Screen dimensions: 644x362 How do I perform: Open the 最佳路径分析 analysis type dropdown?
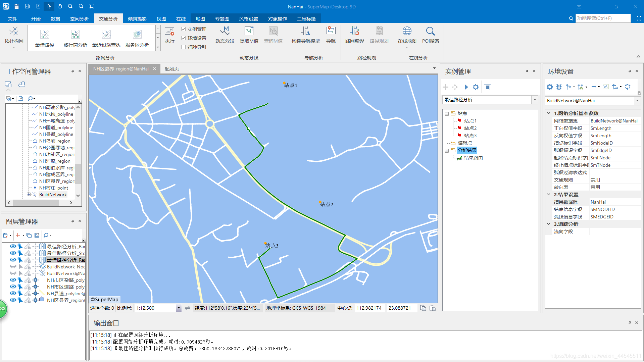[x=535, y=100]
